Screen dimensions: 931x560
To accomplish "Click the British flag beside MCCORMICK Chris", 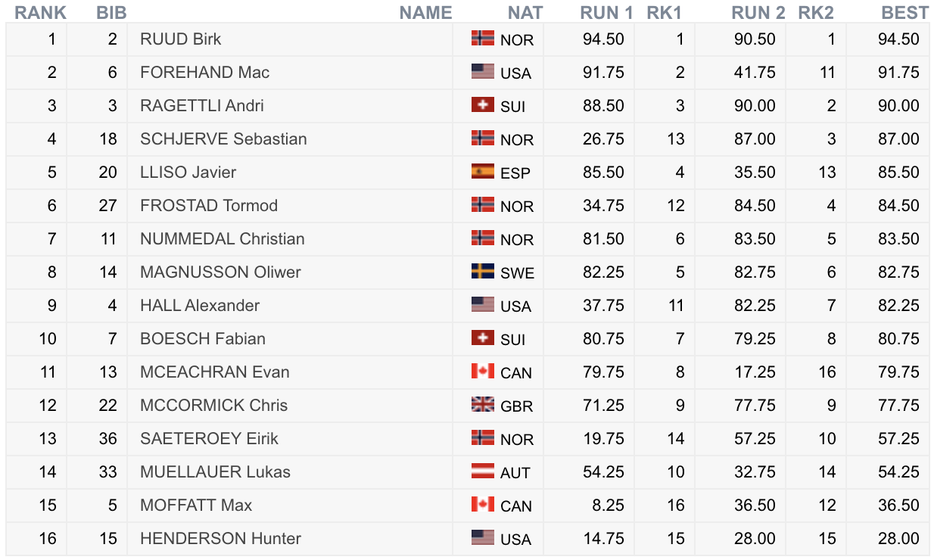I will [x=482, y=404].
